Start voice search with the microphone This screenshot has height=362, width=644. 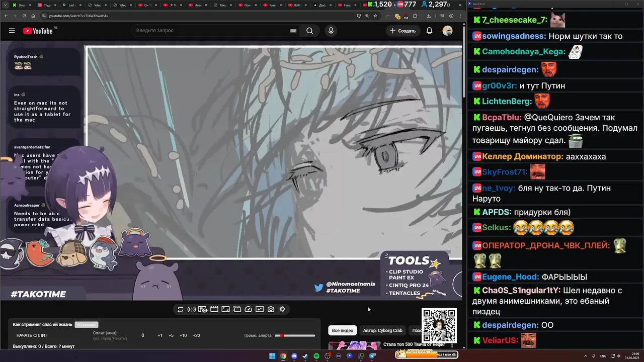coord(331,31)
